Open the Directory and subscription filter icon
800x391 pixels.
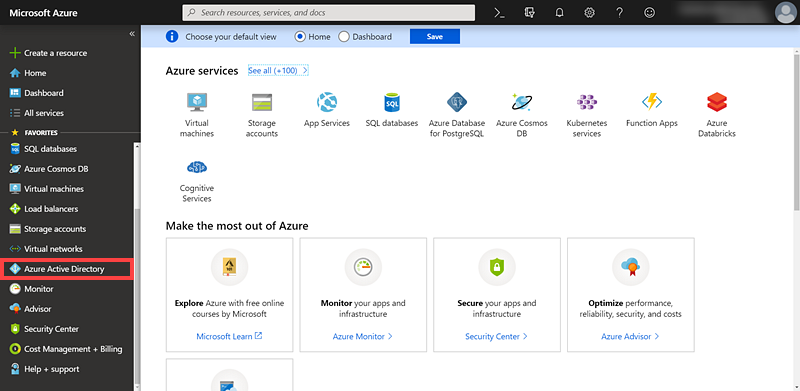pos(530,13)
